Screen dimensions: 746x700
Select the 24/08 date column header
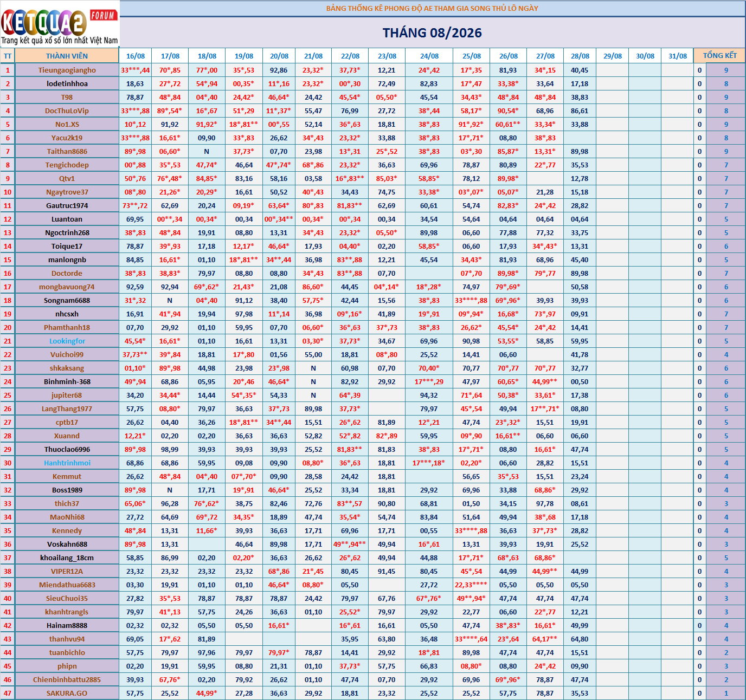429,56
